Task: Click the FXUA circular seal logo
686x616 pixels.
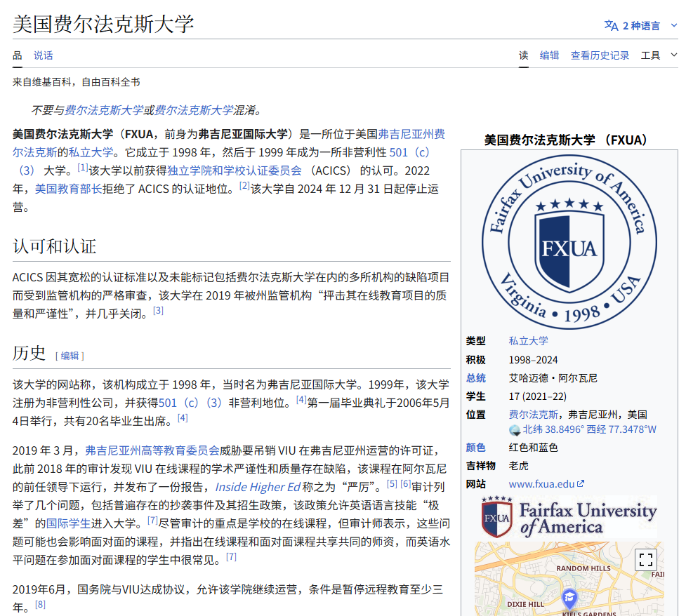Action: (569, 242)
